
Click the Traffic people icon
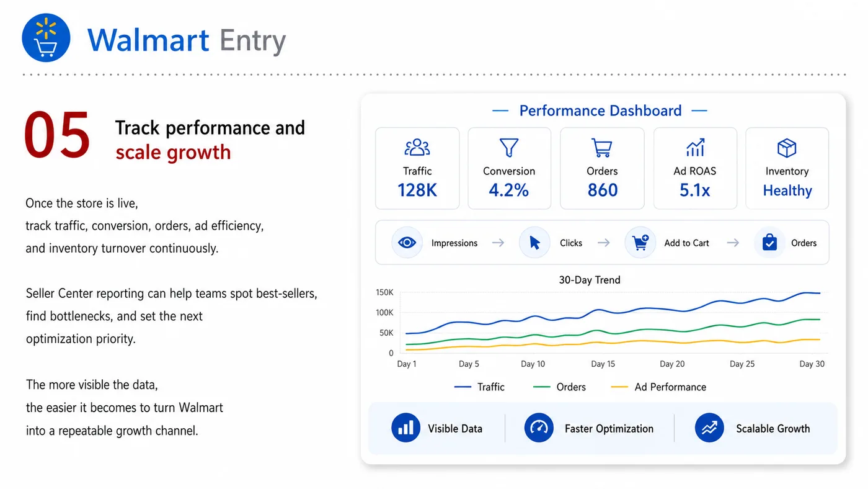(x=417, y=148)
